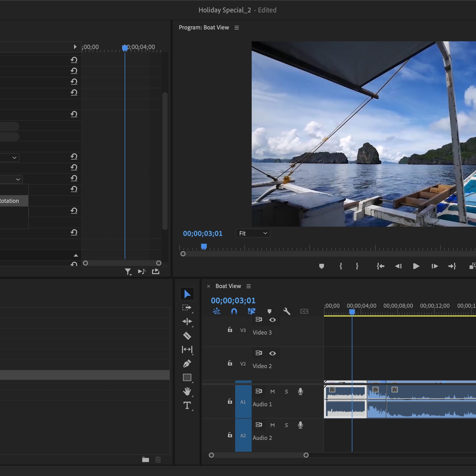This screenshot has height=476, width=476.
Task: Select the Hand tool
Action: (187, 391)
